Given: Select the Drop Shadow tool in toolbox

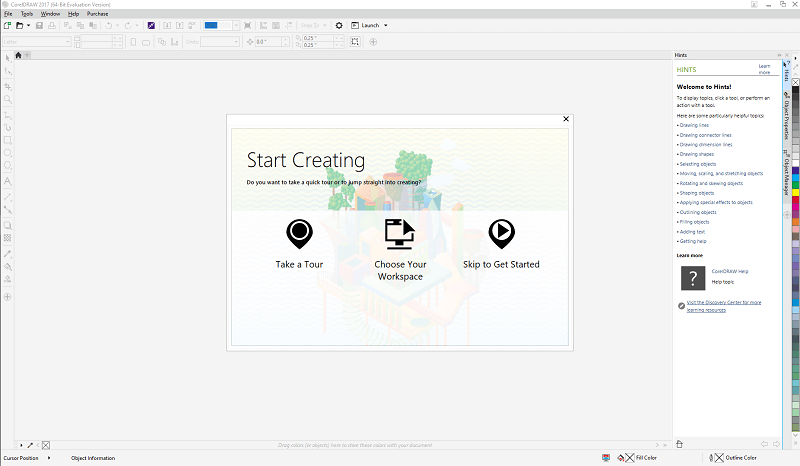Looking at the screenshot, I should [8, 225].
